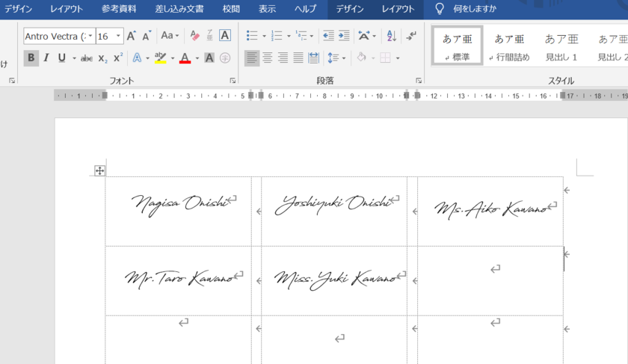Open the 差し込み文書 tab

pos(179,9)
